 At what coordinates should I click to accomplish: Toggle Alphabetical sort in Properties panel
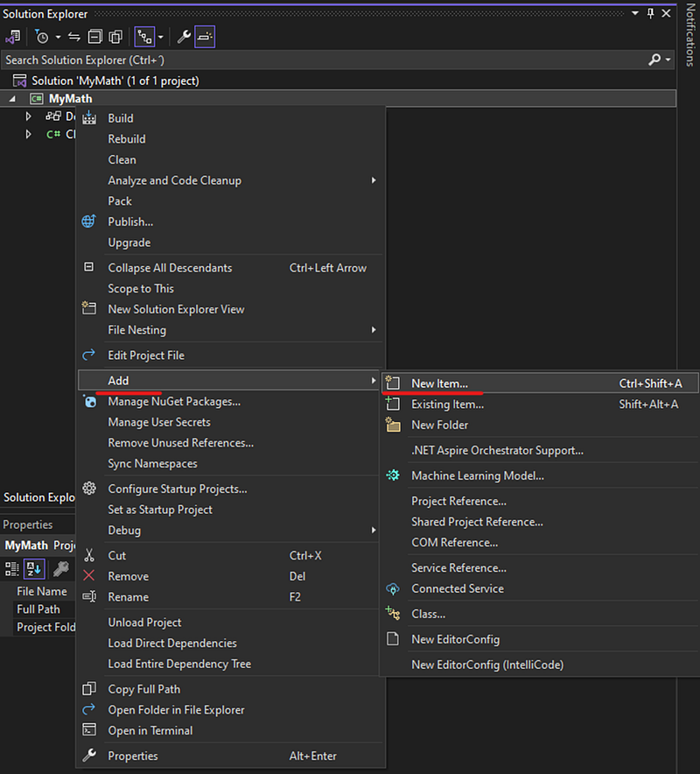[x=34, y=569]
